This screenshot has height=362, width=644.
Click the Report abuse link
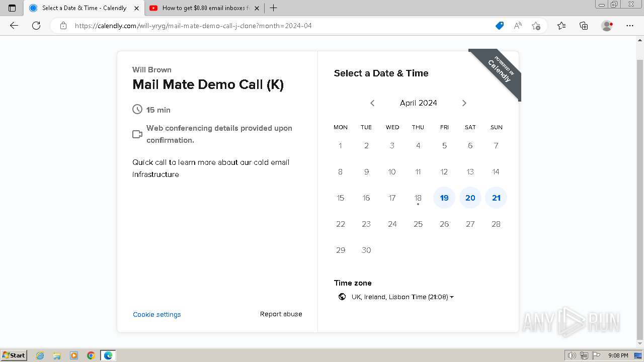[x=281, y=314]
